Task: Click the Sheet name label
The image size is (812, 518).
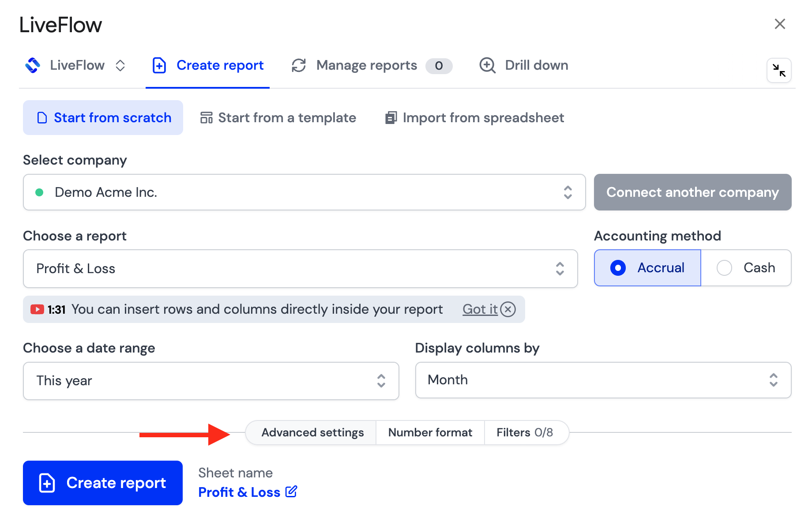Action: [x=235, y=473]
